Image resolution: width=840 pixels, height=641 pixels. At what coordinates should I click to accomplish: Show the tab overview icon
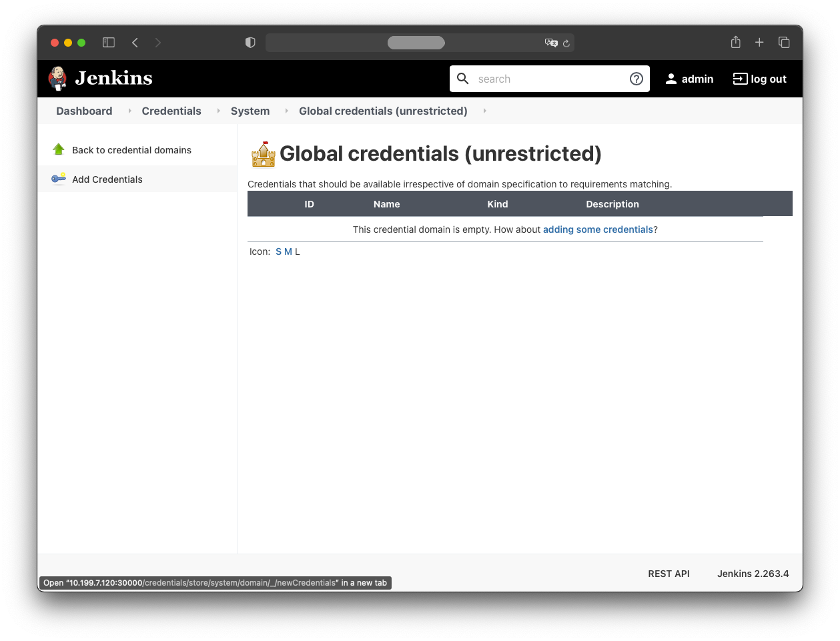784,43
